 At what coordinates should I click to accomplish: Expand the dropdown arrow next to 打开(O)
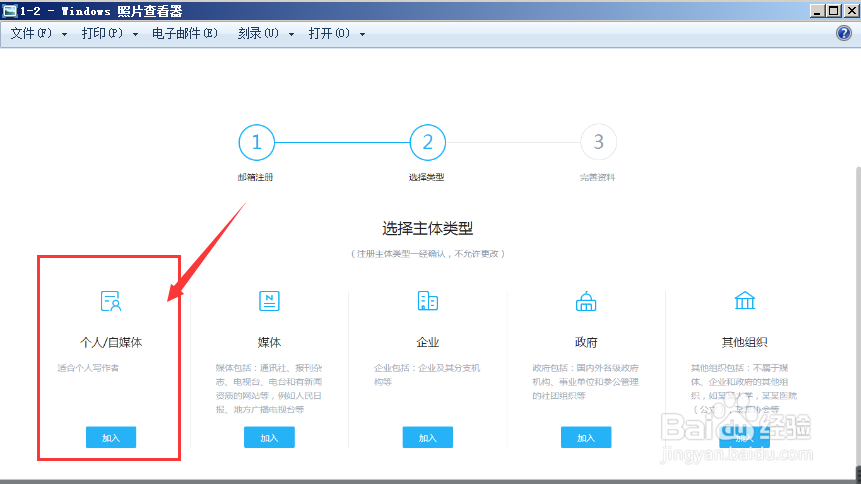click(x=362, y=34)
